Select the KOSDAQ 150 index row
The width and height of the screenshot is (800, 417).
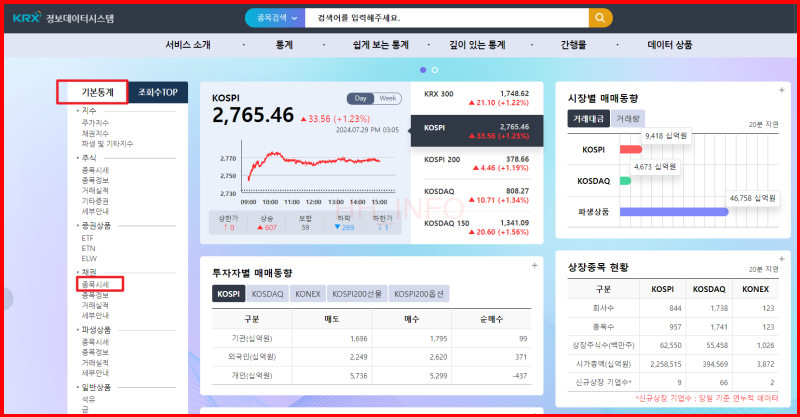pos(477,227)
